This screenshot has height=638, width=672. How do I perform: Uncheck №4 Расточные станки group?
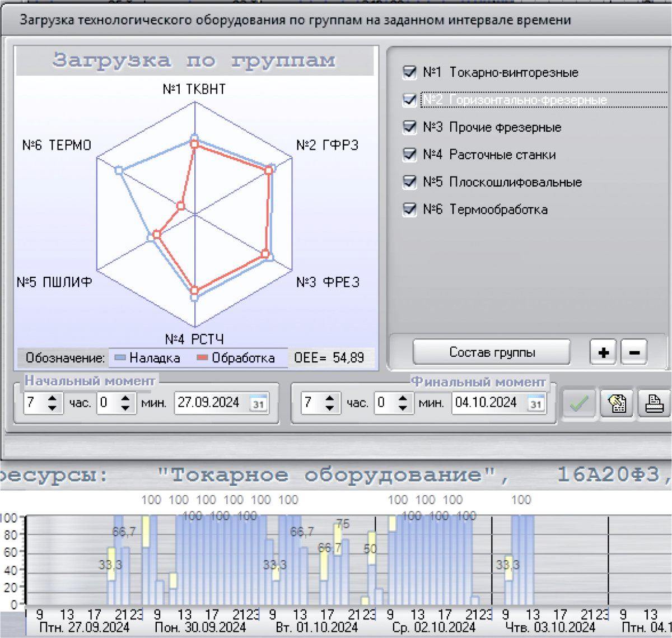coord(410,155)
